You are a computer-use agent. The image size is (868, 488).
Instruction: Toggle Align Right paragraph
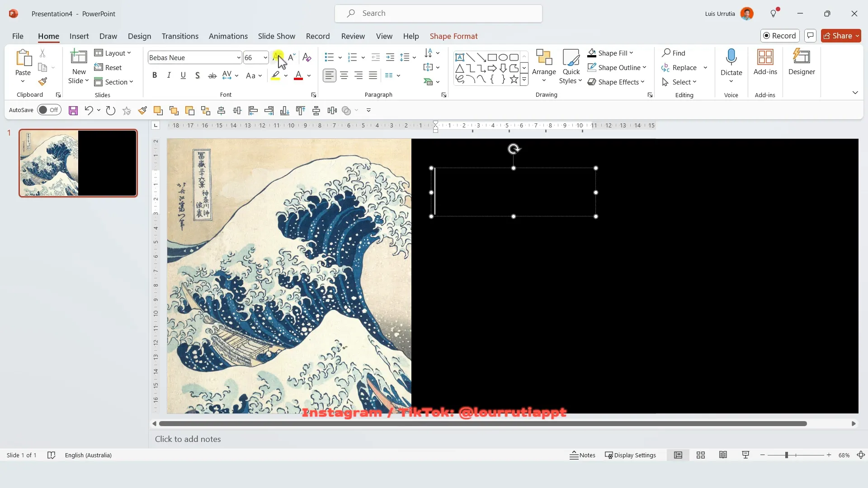(x=359, y=75)
